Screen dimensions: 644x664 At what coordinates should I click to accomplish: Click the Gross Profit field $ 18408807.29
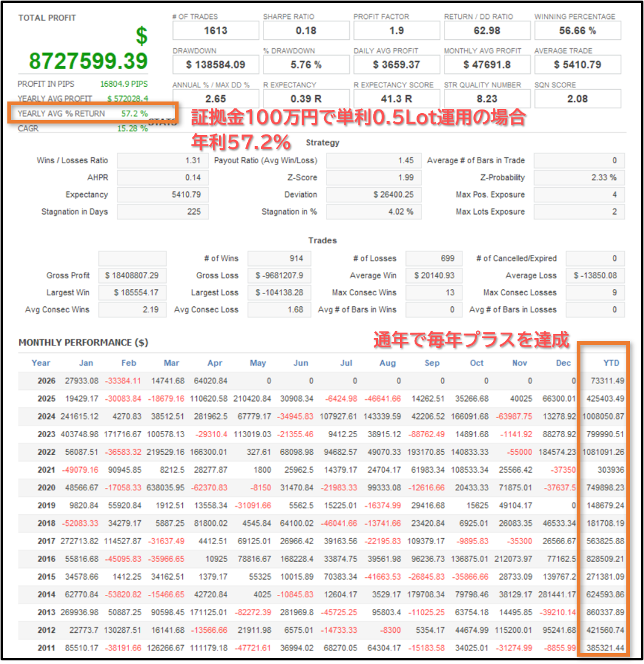click(132, 276)
